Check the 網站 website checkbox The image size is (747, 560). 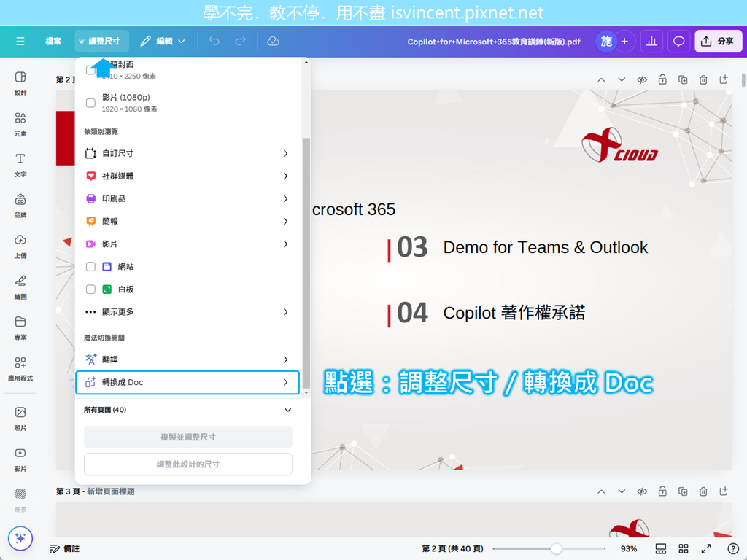[90, 267]
